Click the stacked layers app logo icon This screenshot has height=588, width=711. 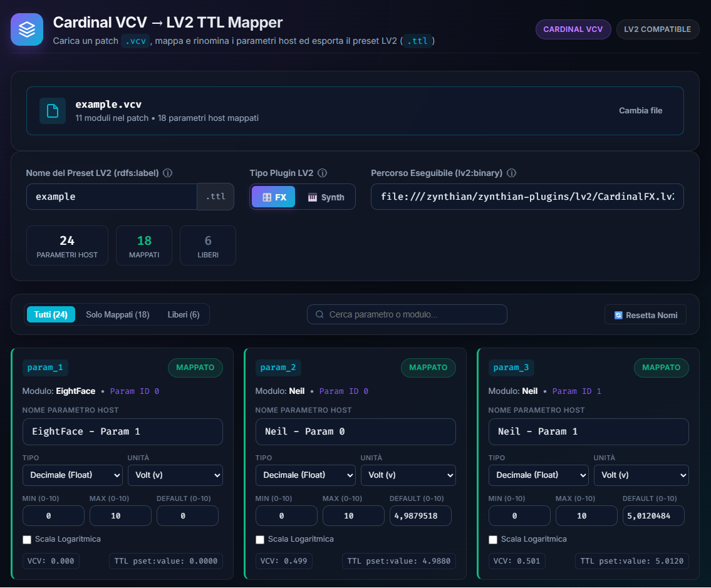tap(27, 29)
